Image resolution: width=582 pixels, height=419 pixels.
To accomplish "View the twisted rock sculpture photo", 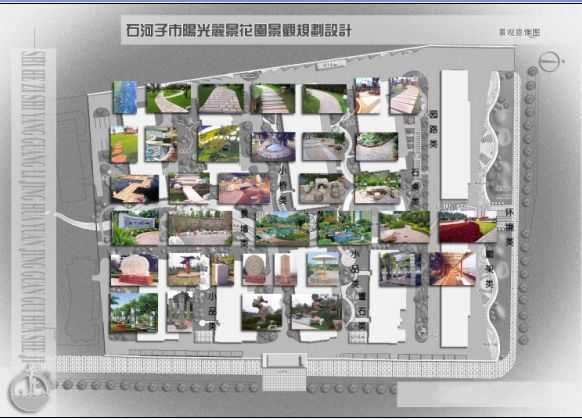I will pos(262,312).
